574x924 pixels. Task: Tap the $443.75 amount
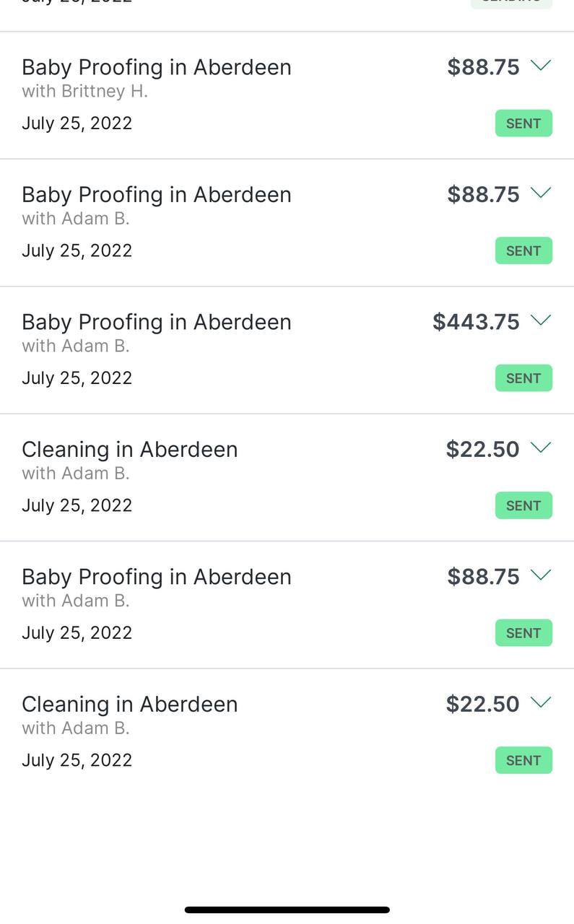coord(476,322)
